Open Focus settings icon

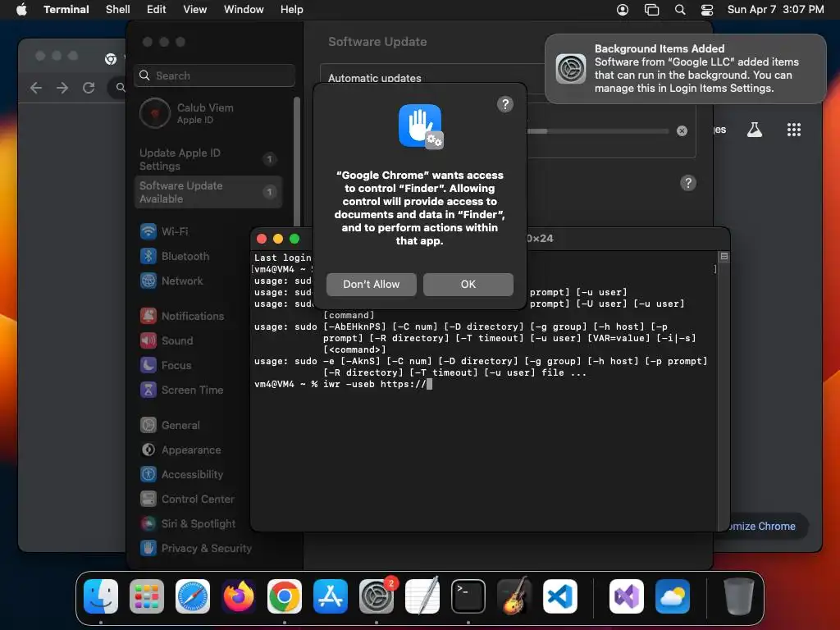(148, 365)
